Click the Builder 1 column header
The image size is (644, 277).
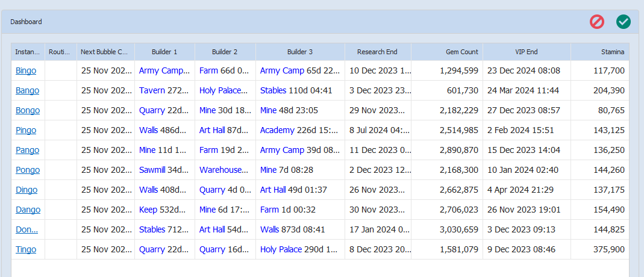pyautogui.click(x=164, y=52)
